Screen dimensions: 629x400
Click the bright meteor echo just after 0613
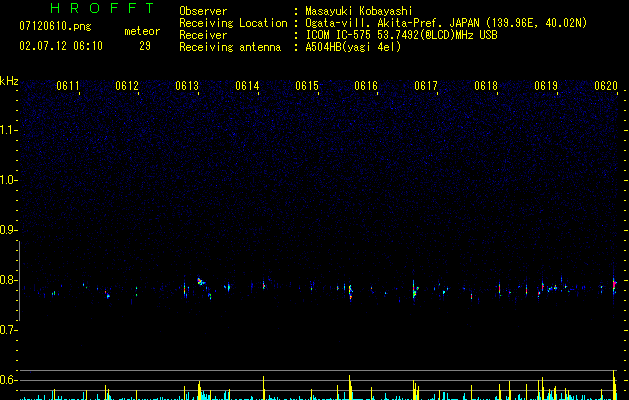[201, 281]
